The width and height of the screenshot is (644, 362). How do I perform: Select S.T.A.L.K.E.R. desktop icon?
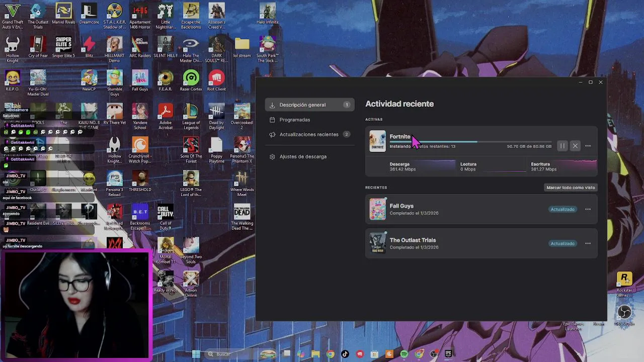click(114, 16)
